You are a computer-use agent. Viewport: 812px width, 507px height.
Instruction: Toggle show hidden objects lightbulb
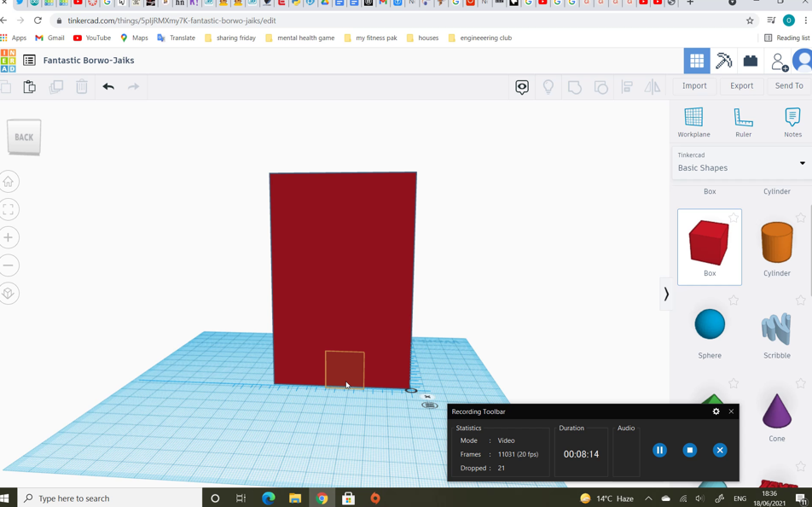click(x=548, y=86)
